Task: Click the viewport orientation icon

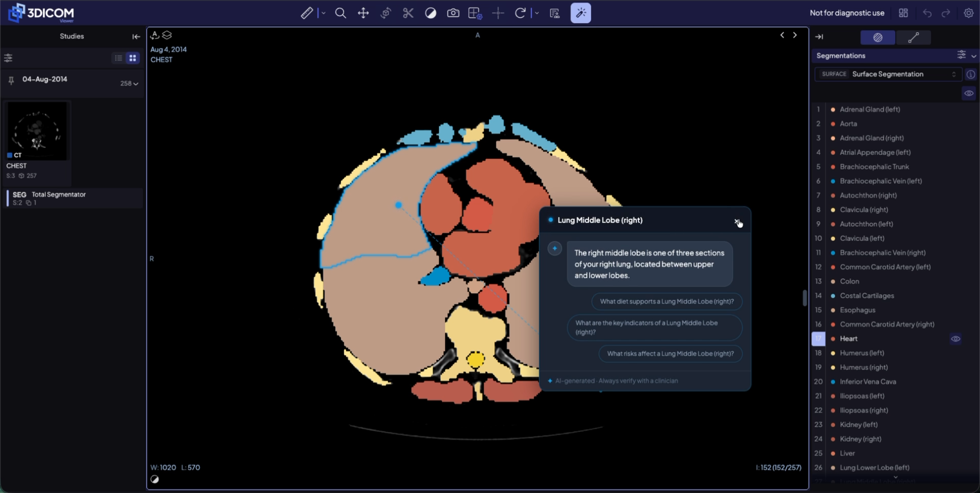Action: (155, 35)
